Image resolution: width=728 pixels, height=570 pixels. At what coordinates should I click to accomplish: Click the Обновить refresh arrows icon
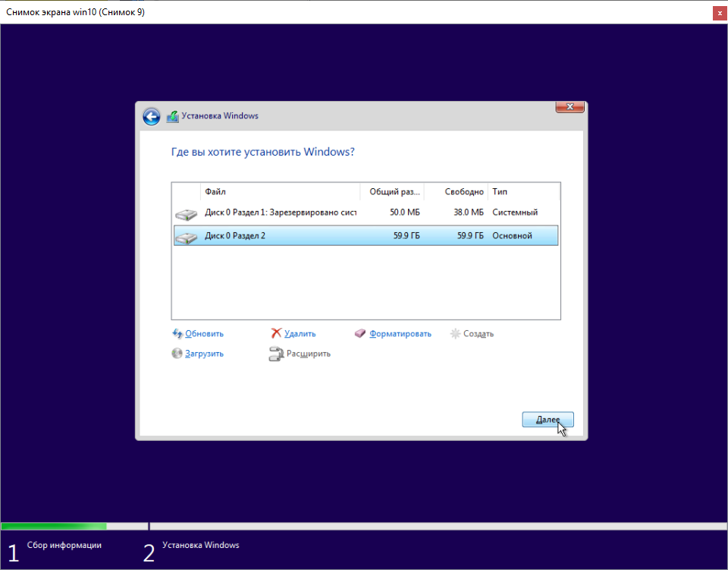(177, 333)
